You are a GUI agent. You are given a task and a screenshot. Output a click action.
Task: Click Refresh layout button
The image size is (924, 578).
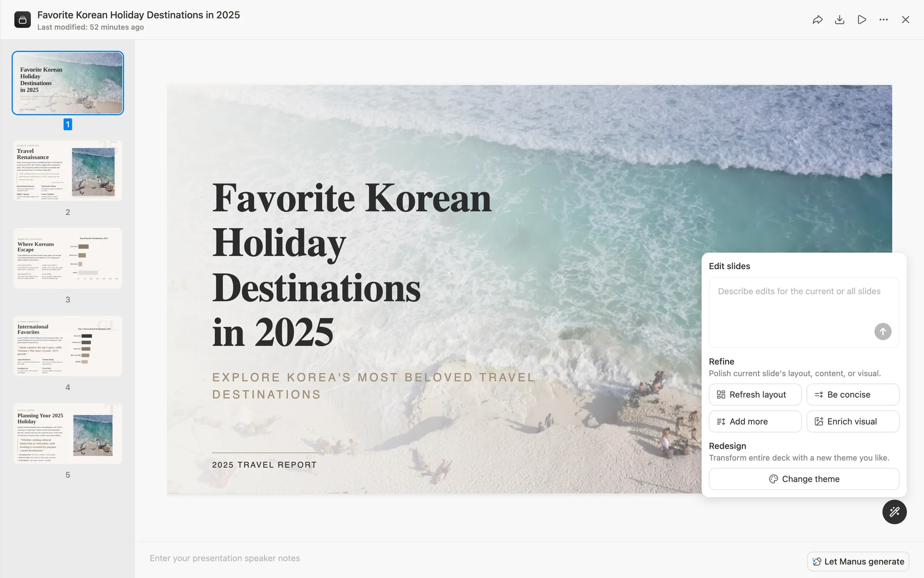tap(755, 394)
